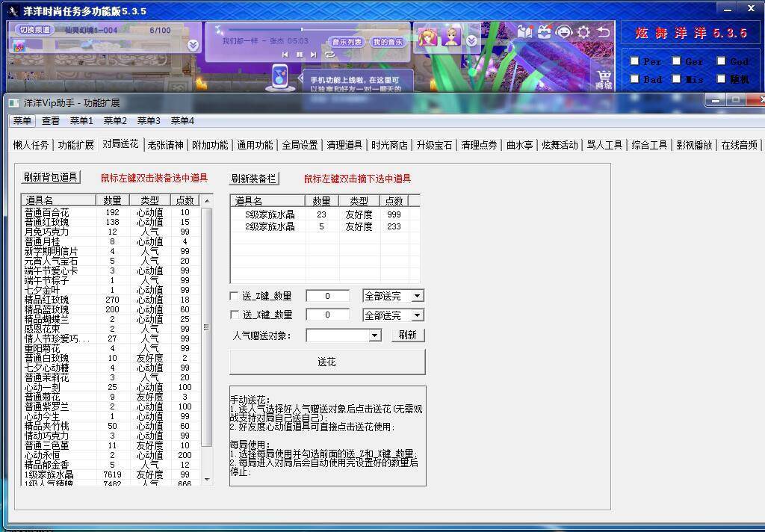Expand the channel panel double-chevron
Screen dimensions: 765x532
tap(193, 46)
